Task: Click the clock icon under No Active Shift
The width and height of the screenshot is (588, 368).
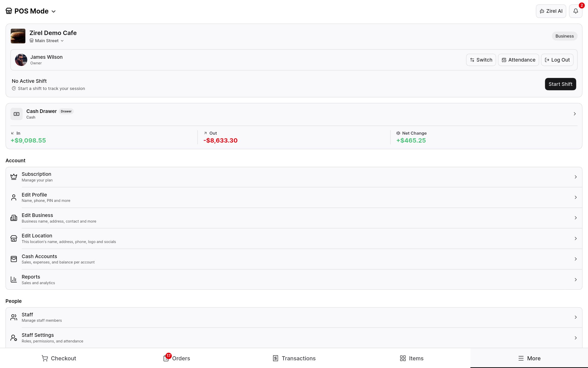Action: click(x=14, y=88)
